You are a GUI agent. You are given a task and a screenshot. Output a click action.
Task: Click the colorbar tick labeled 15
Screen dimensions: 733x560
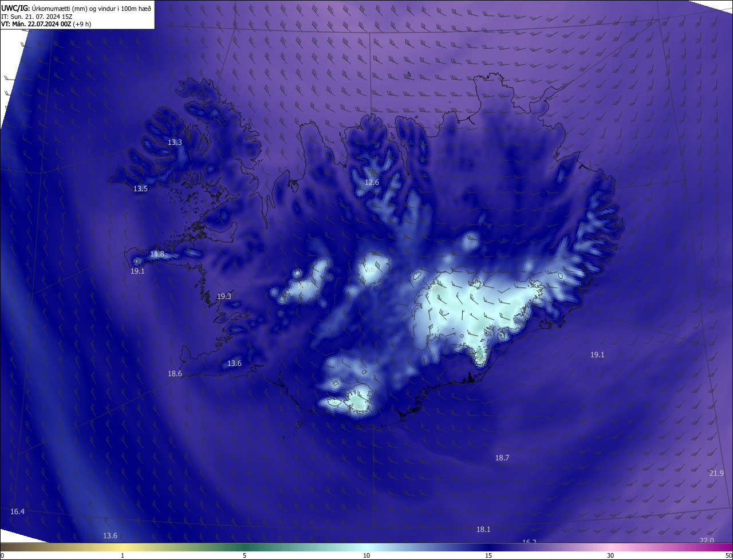[x=488, y=555]
